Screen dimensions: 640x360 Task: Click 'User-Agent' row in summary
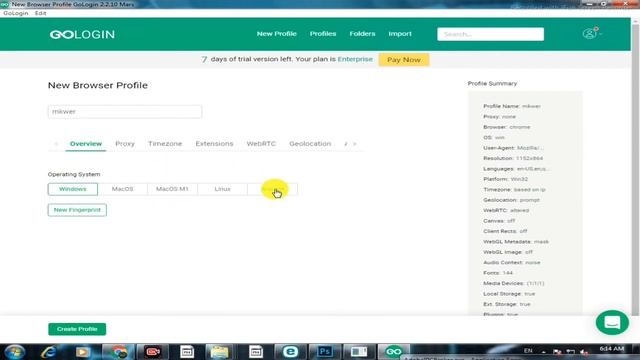(x=513, y=148)
